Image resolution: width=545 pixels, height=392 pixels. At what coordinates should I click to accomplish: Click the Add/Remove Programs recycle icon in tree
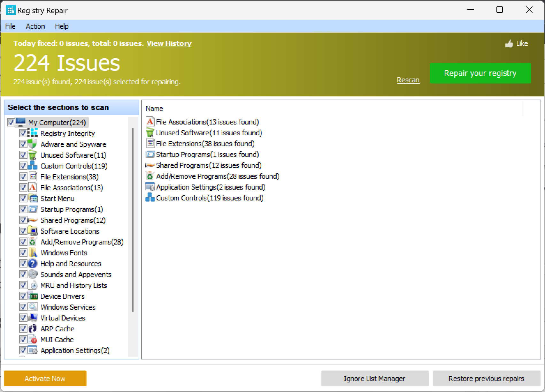click(x=32, y=242)
